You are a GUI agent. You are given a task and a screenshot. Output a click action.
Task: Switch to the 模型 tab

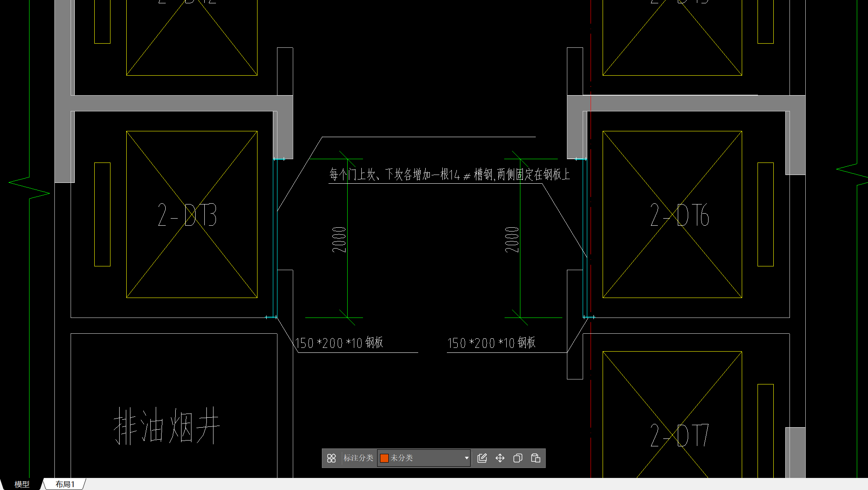pos(22,484)
